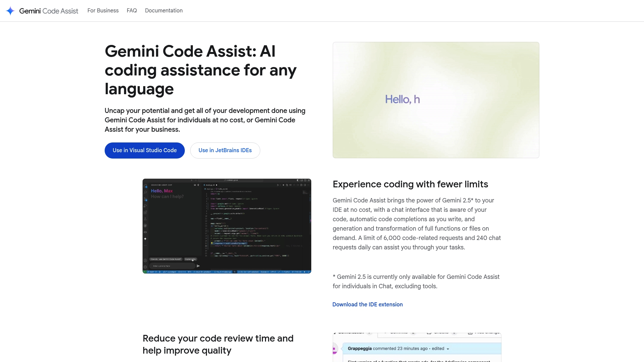The height and width of the screenshot is (362, 644).
Task: Click the heading Experience coding with fewer limits
Action: pyautogui.click(x=410, y=184)
